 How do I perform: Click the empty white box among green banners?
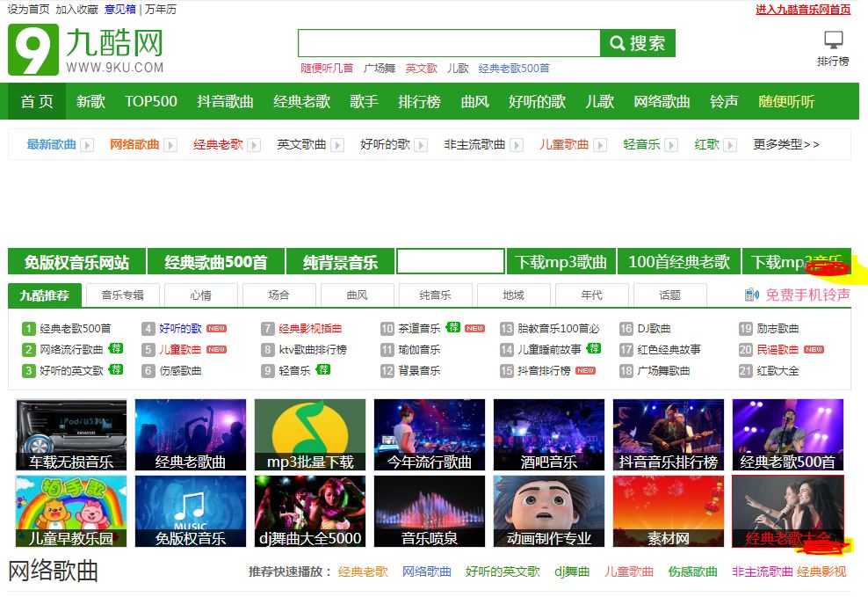coord(451,261)
